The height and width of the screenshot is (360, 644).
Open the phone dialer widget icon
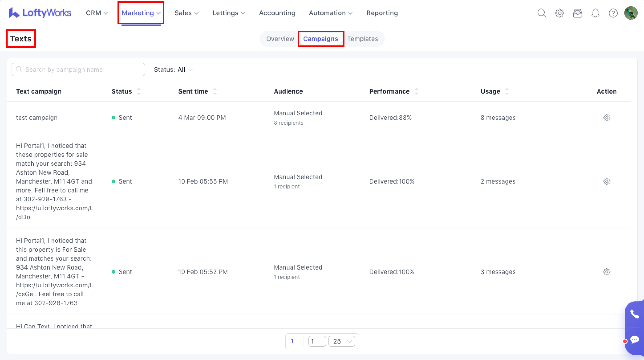(634, 314)
